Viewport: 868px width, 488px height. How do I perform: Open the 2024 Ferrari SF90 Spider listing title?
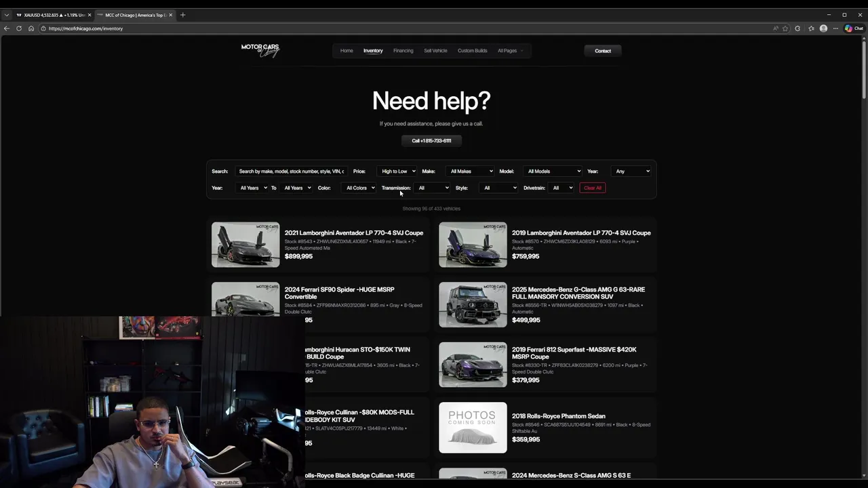(x=339, y=293)
